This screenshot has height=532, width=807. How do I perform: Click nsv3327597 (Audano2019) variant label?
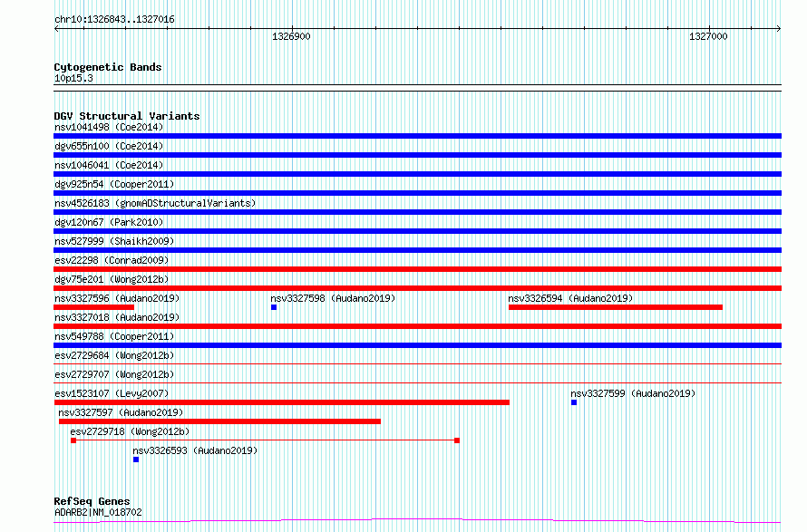[x=121, y=412]
